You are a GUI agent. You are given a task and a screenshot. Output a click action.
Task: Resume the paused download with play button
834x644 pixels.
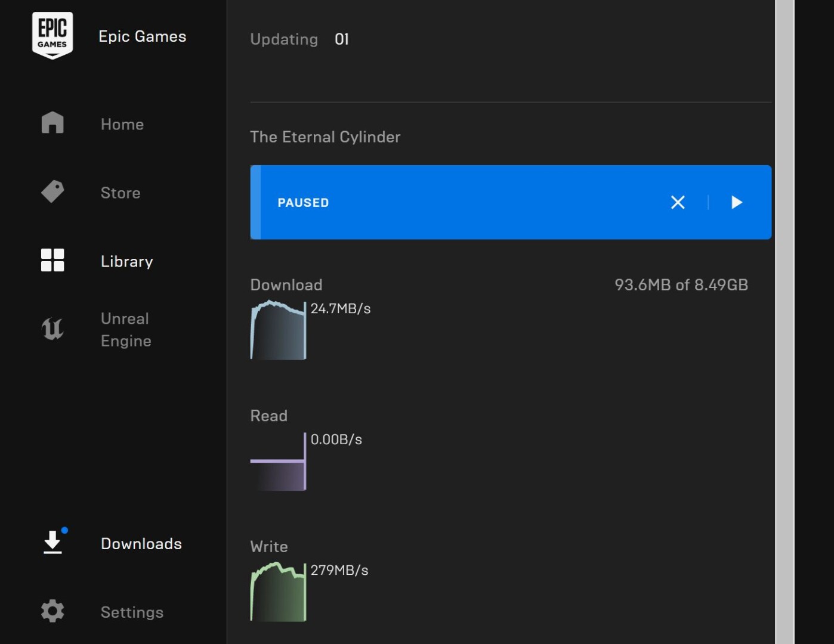[x=737, y=203]
